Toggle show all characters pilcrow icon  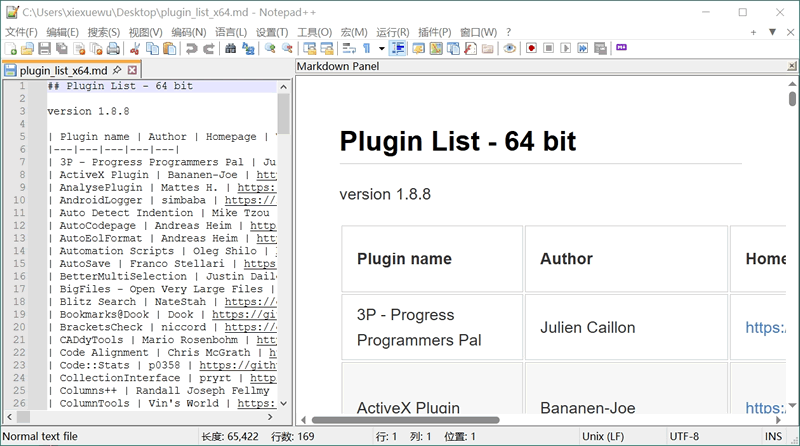tap(367, 48)
